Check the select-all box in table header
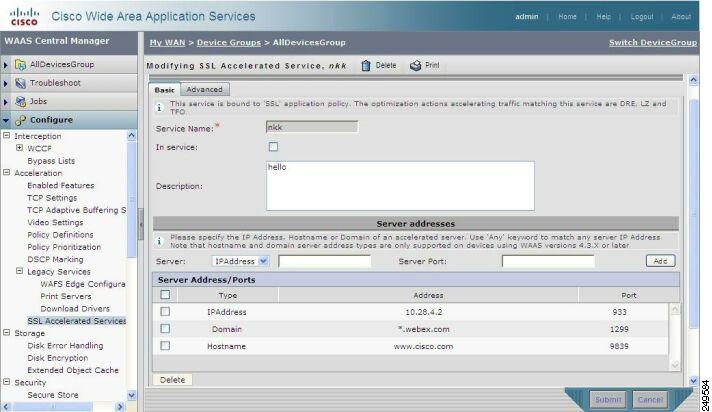The width and height of the screenshot is (712, 412). (x=165, y=295)
